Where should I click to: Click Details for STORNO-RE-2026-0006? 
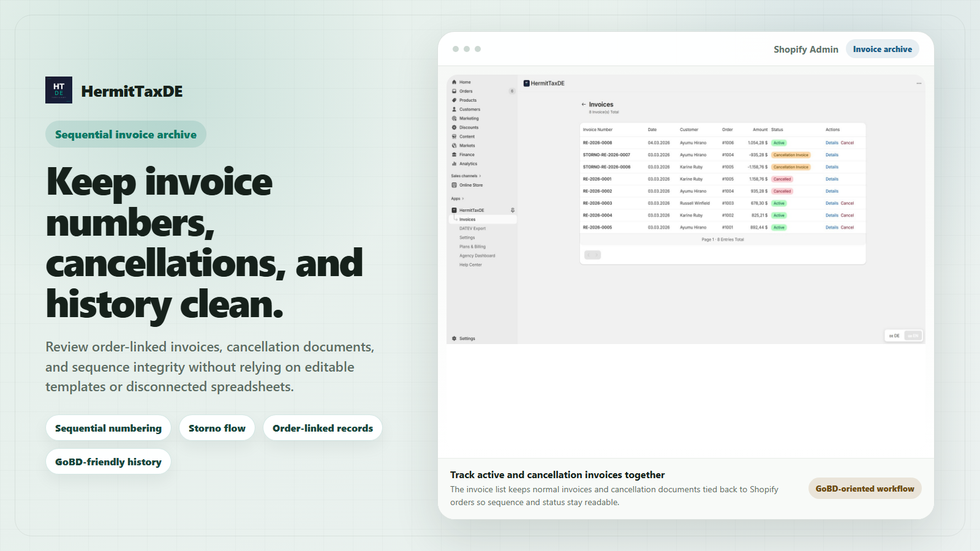pyautogui.click(x=832, y=167)
